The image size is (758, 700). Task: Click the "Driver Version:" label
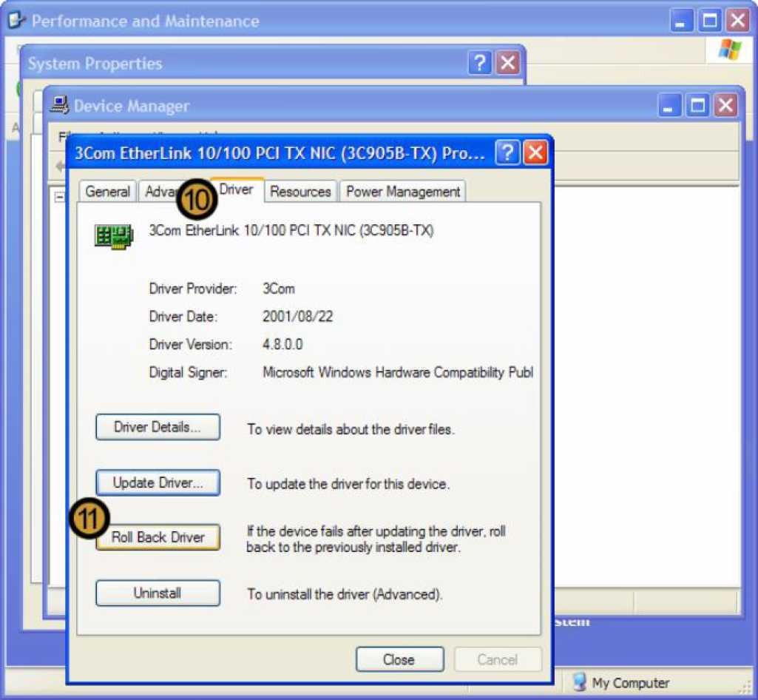point(191,344)
